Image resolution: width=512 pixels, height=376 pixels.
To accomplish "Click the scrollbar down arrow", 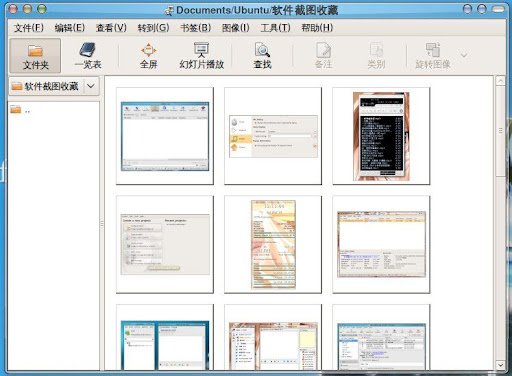I will 500,365.
